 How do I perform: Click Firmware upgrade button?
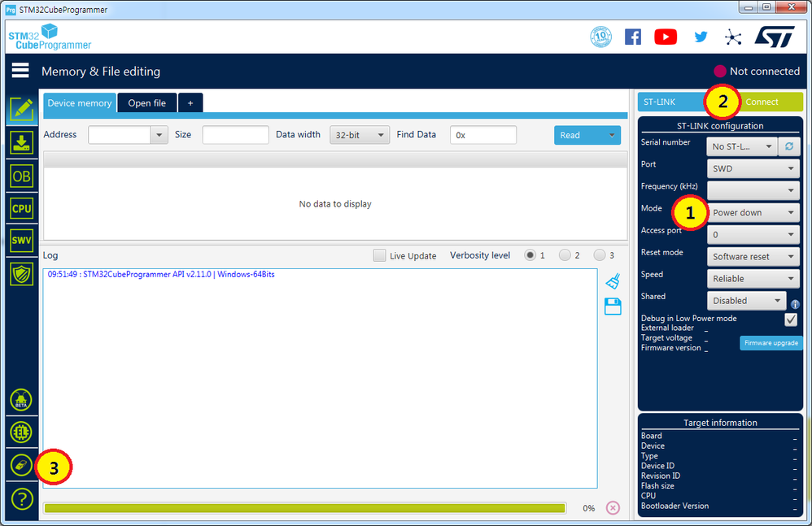coord(771,343)
